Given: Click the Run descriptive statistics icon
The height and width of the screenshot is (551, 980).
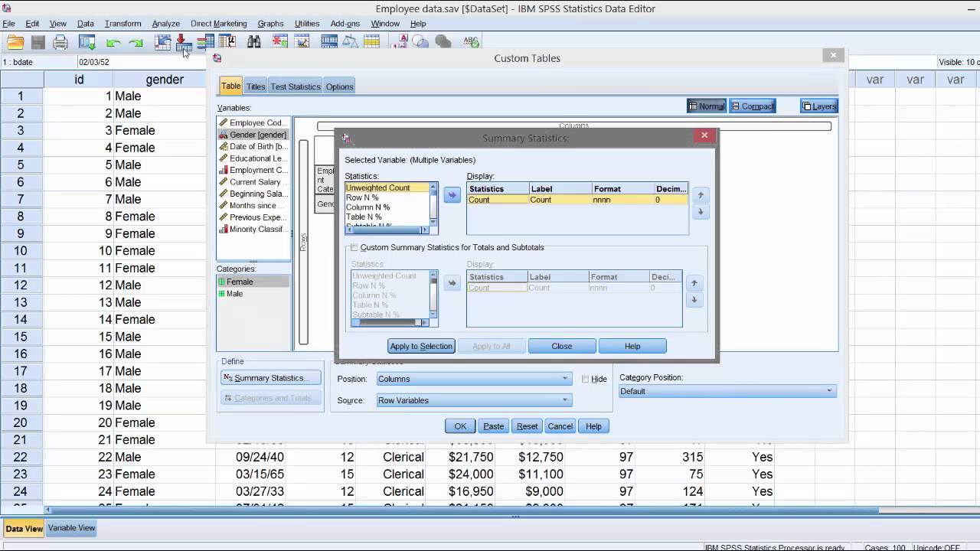Looking at the screenshot, I should pyautogui.click(x=227, y=42).
